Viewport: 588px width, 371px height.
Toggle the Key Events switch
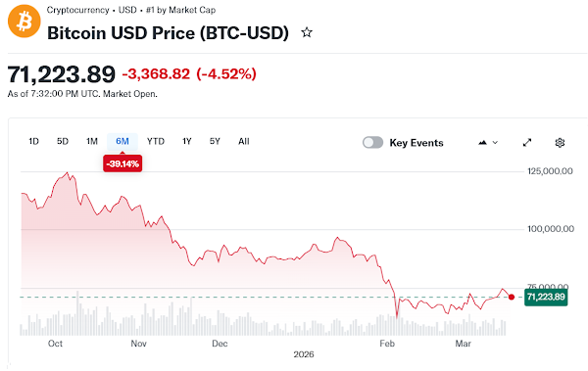[x=372, y=142]
